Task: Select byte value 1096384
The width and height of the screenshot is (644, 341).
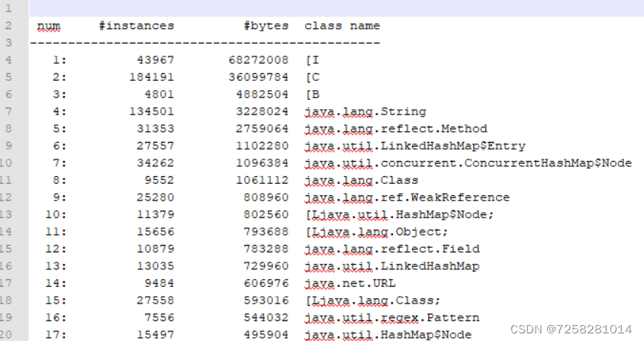Action: pos(262,163)
